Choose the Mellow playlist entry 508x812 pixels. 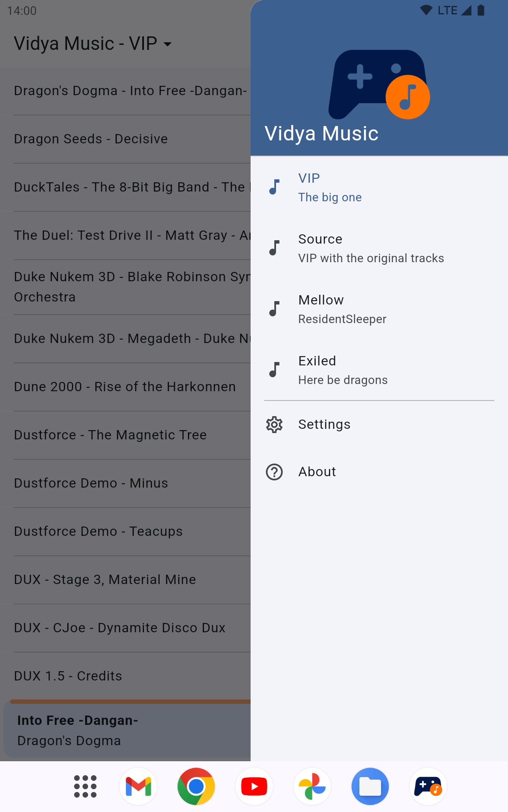pyautogui.click(x=342, y=310)
